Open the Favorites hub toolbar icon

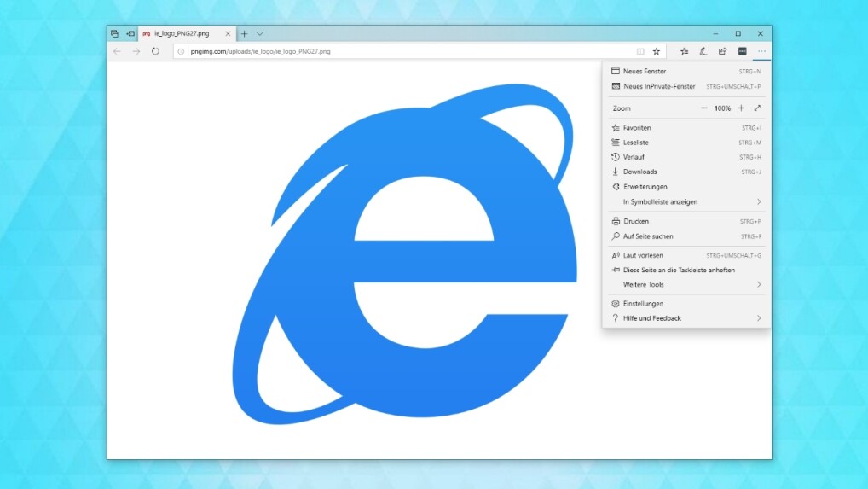(684, 51)
